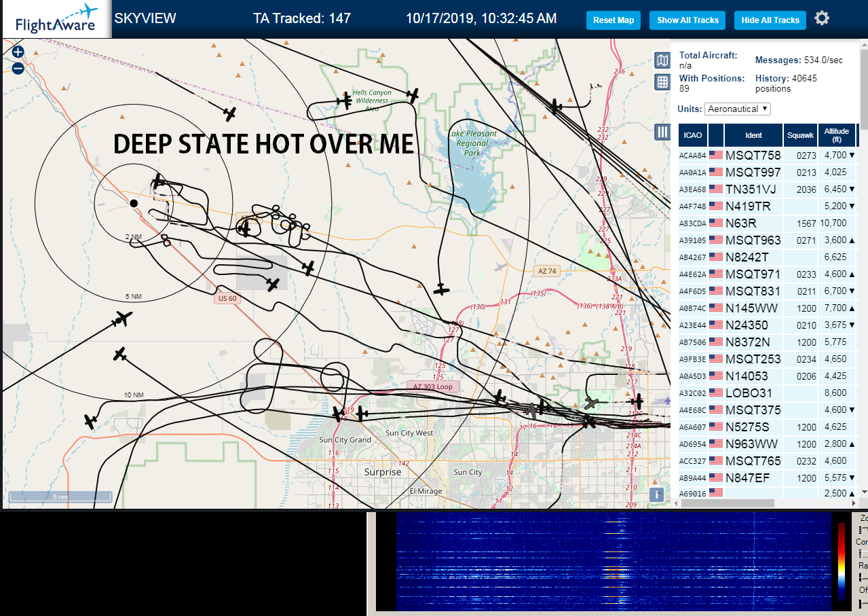Click the US flag in MSQT758 row
The image size is (868, 616).
coord(715,155)
